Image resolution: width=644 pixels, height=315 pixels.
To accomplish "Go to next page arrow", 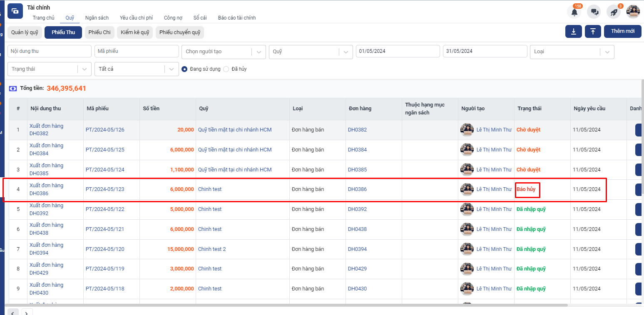I will tap(26, 312).
